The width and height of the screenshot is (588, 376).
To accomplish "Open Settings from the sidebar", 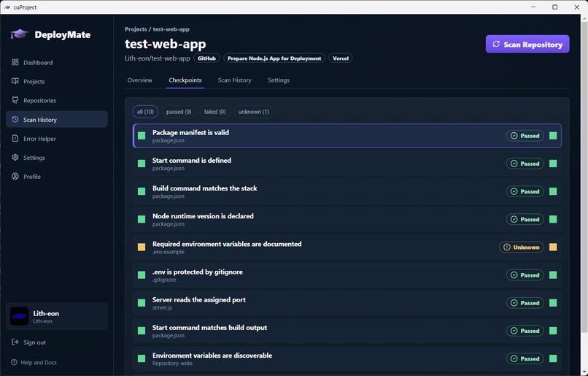I will [57, 158].
